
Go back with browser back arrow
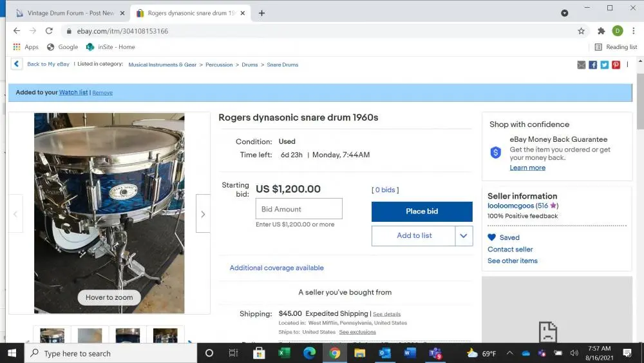[17, 31]
